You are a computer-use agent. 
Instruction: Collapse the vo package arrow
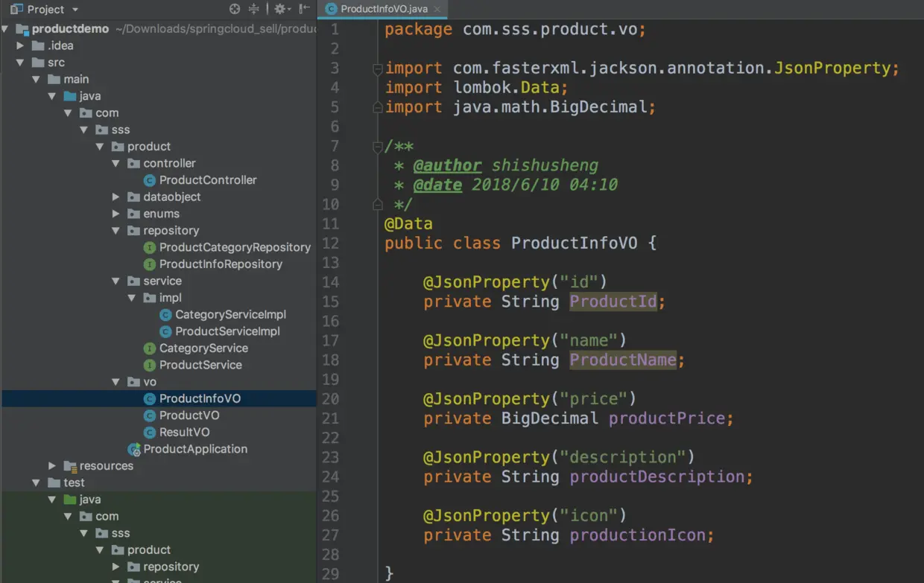click(115, 382)
